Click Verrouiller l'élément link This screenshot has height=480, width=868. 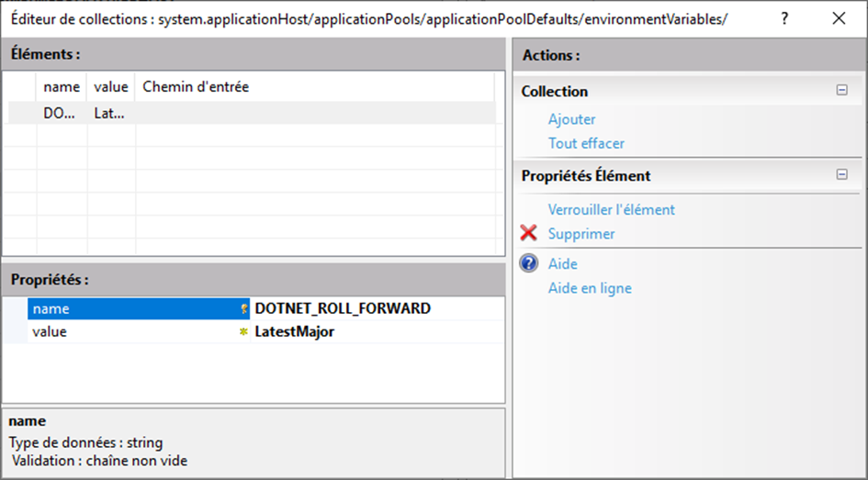611,209
